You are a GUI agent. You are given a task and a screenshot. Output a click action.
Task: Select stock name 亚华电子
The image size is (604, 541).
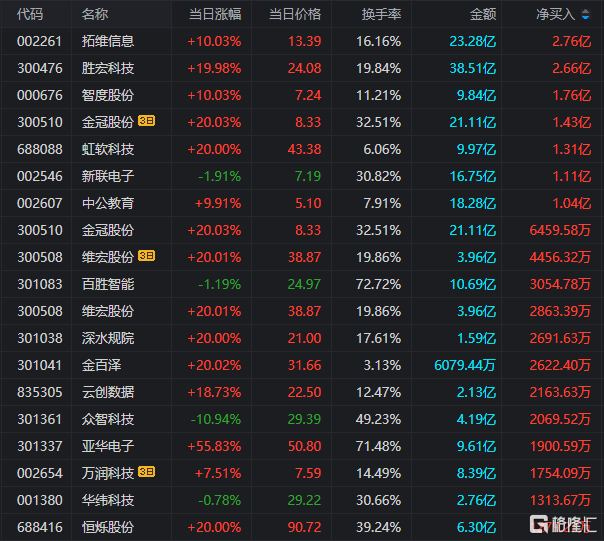pos(108,446)
